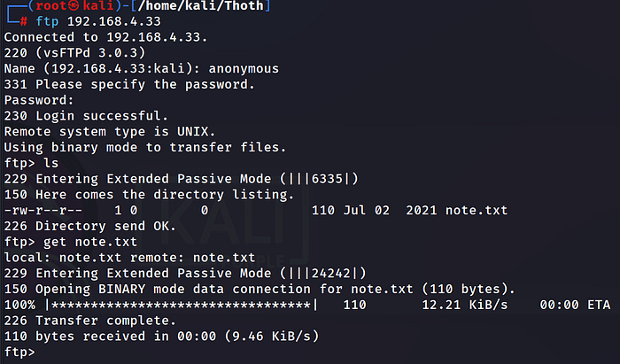Click the 'anonymous' login name

pos(241,69)
